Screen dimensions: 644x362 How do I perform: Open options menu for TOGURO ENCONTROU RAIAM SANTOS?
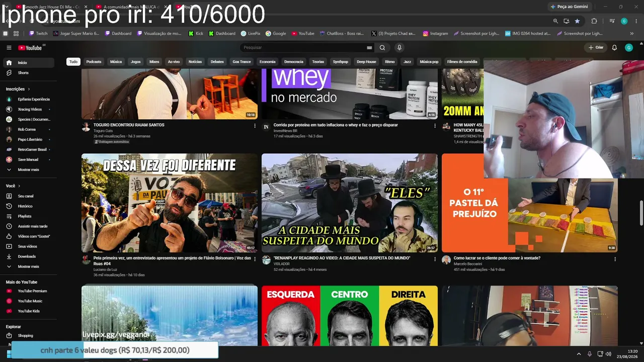(x=255, y=126)
